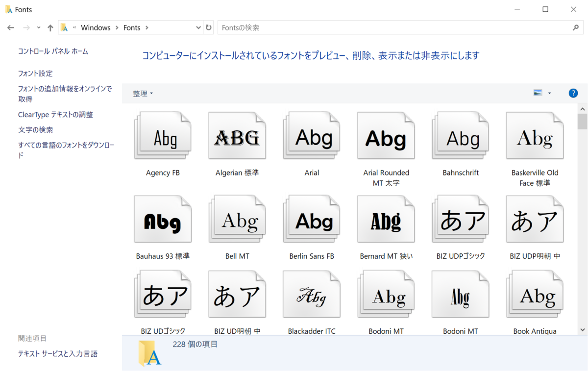
Task: Expand the view options dropdown arrow
Action: point(549,93)
